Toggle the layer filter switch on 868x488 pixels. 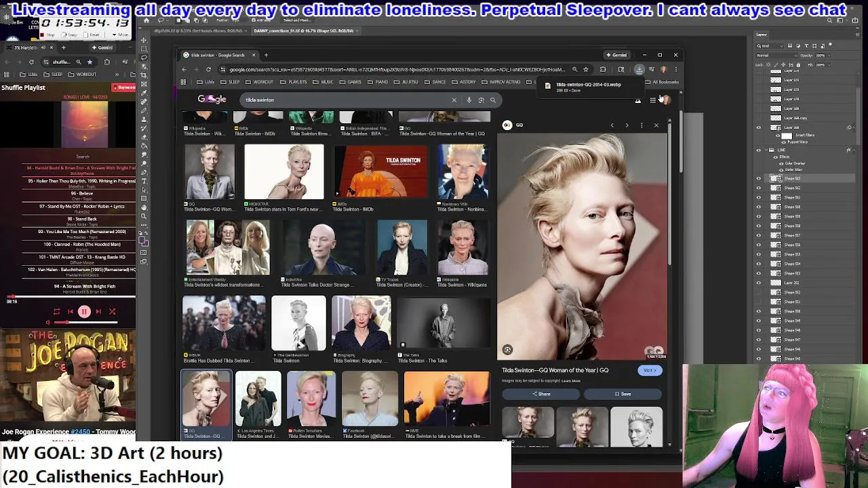(x=831, y=44)
